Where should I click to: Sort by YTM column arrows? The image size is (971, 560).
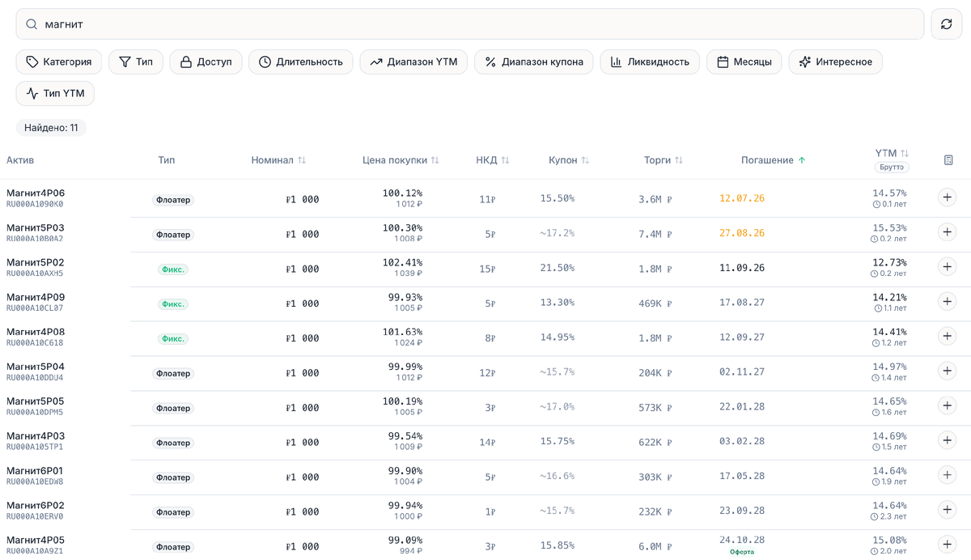(x=905, y=153)
